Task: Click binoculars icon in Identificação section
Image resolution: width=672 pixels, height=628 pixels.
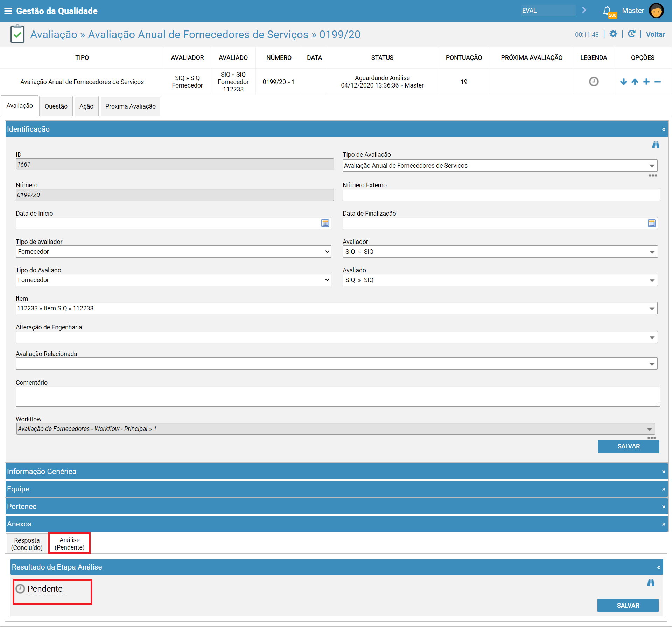Action: 656,145
